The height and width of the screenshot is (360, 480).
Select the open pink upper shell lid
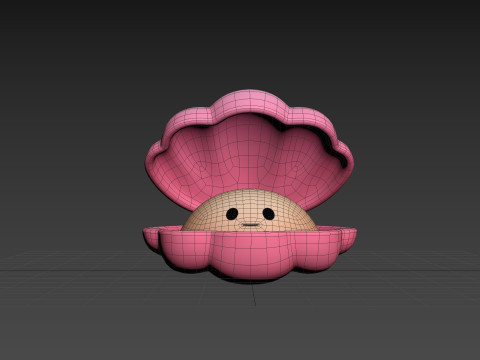click(249, 150)
